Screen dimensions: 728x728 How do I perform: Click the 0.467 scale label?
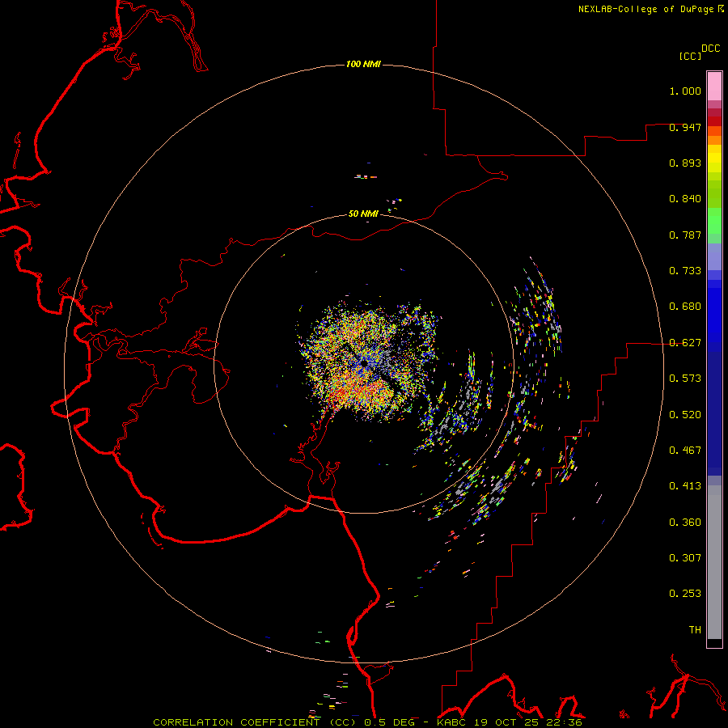click(x=685, y=451)
